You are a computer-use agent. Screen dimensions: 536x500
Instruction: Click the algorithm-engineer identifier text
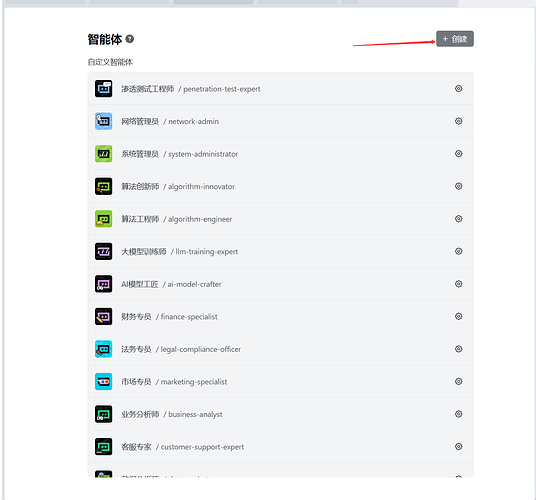coord(200,219)
